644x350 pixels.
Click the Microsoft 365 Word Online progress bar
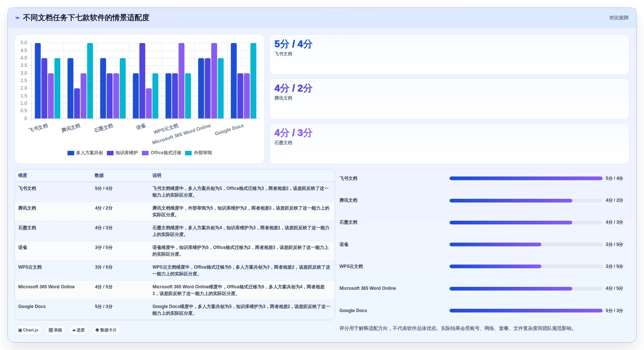tap(526, 289)
